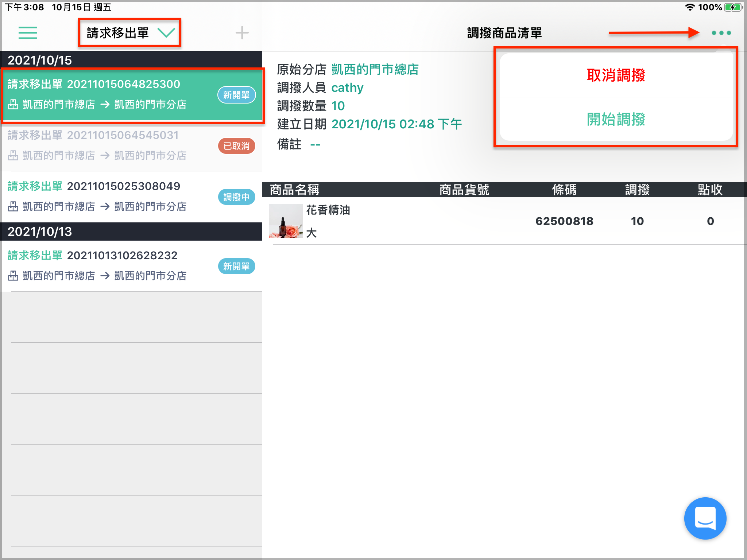747x560 pixels.
Task: Tap the 調撥中 status badge
Action: 236,197
